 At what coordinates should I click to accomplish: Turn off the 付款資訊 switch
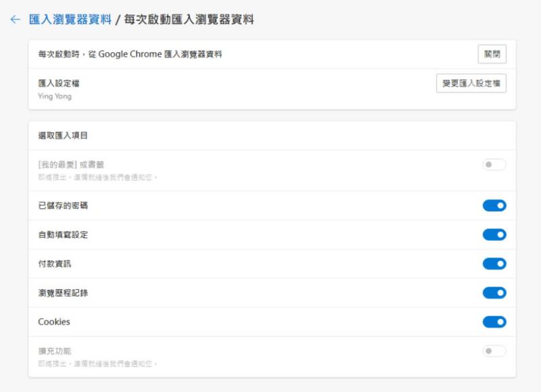[494, 264]
